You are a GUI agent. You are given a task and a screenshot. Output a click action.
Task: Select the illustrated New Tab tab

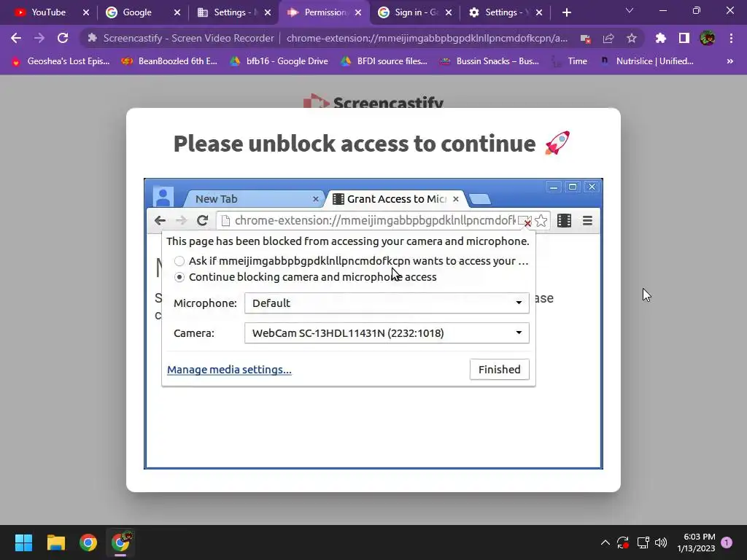[x=252, y=199]
